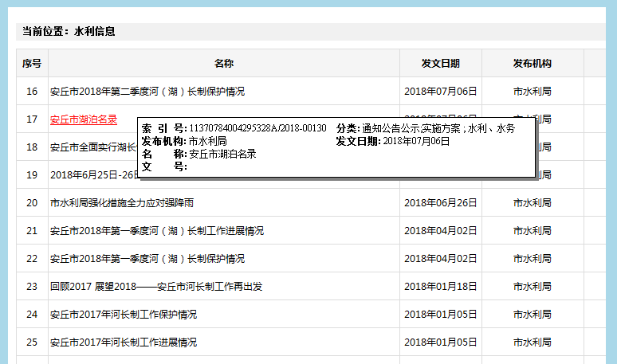Open 市水利局强化措施全力应对强降雨 article
Screen dimensions: 617x364
tap(122, 203)
